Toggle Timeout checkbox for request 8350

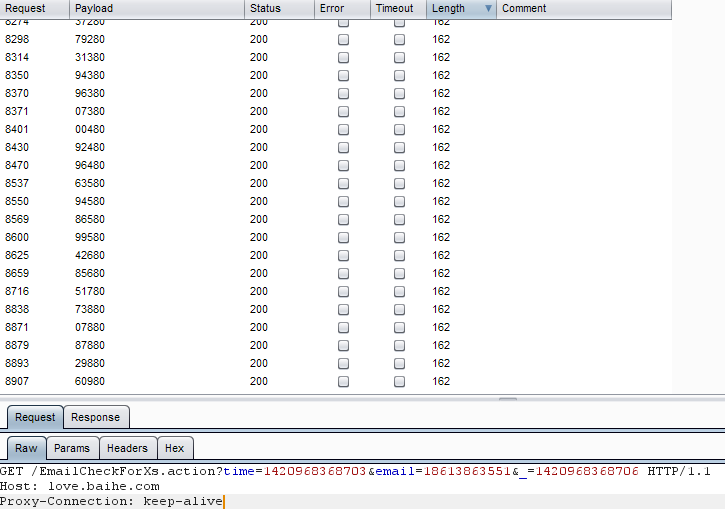tap(399, 76)
